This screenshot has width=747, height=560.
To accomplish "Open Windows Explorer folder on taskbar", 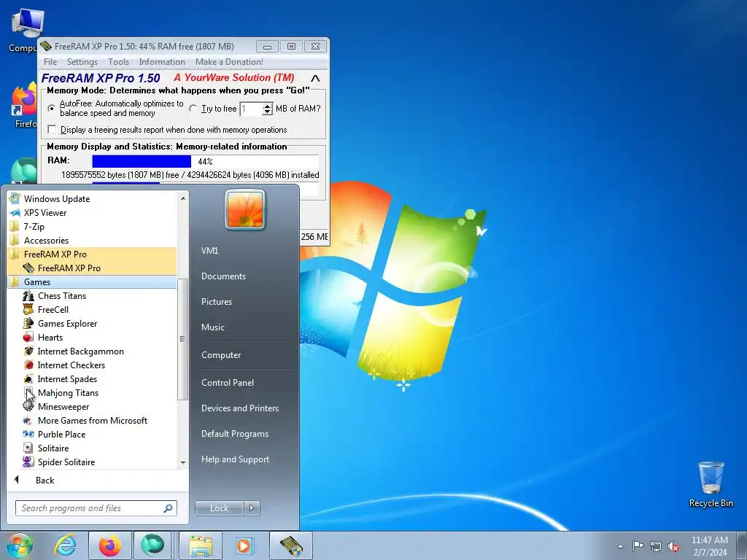I will coord(201,545).
